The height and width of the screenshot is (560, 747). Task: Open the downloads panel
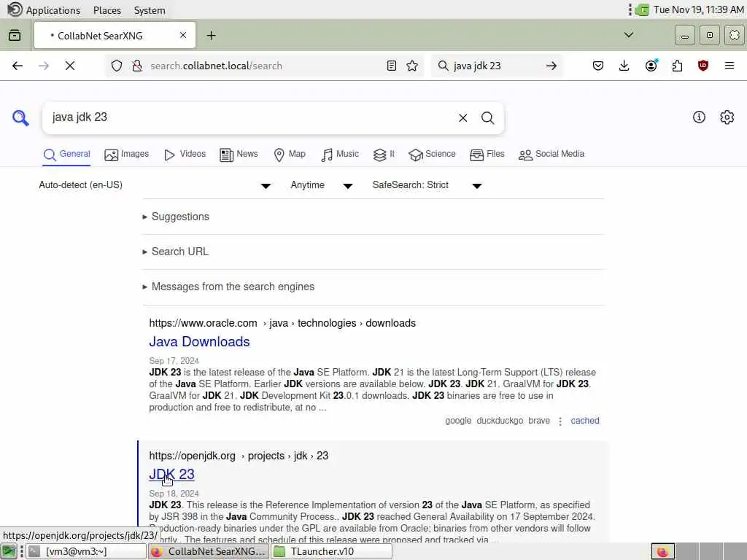(x=624, y=66)
